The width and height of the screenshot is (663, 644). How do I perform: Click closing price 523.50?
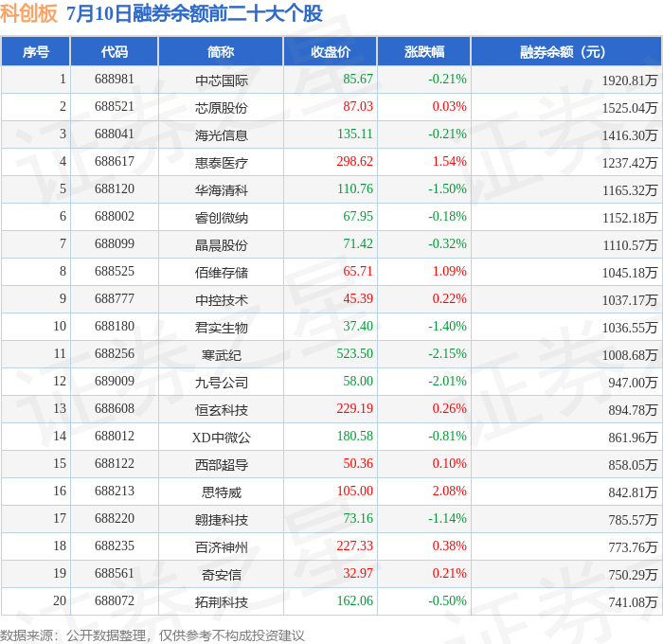(x=355, y=353)
